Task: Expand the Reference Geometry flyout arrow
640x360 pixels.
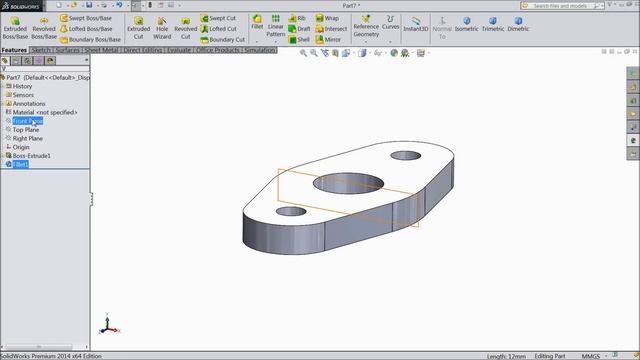Action: point(366,42)
